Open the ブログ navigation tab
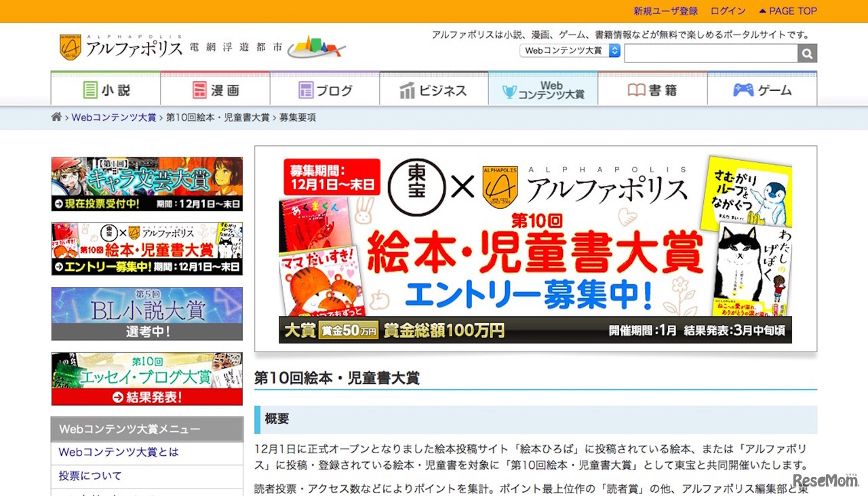 [x=325, y=90]
